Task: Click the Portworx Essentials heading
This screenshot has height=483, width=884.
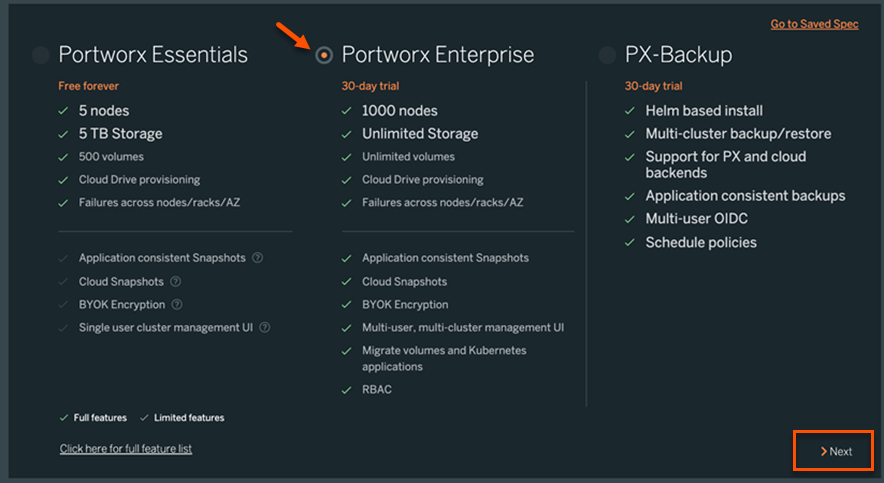Action: click(153, 55)
